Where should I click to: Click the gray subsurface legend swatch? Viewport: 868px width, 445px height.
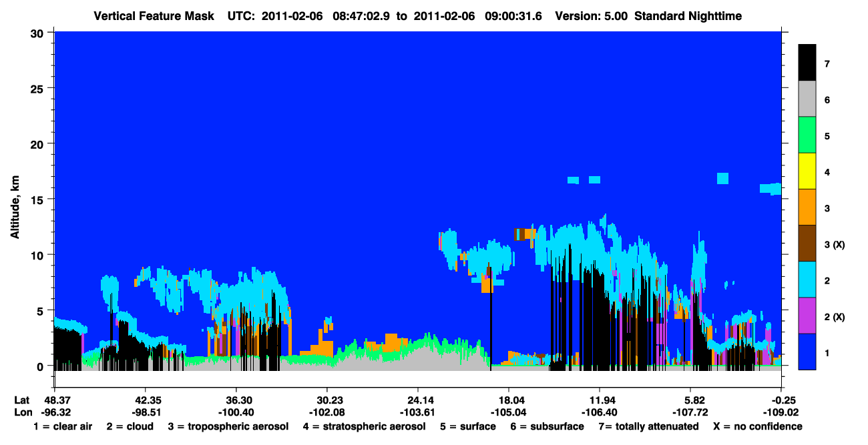pyautogui.click(x=807, y=99)
